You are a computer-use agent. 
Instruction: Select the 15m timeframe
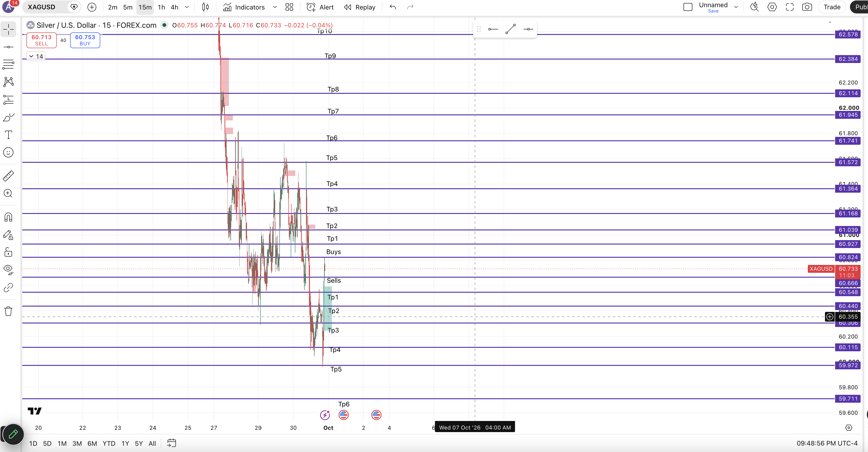click(x=145, y=7)
